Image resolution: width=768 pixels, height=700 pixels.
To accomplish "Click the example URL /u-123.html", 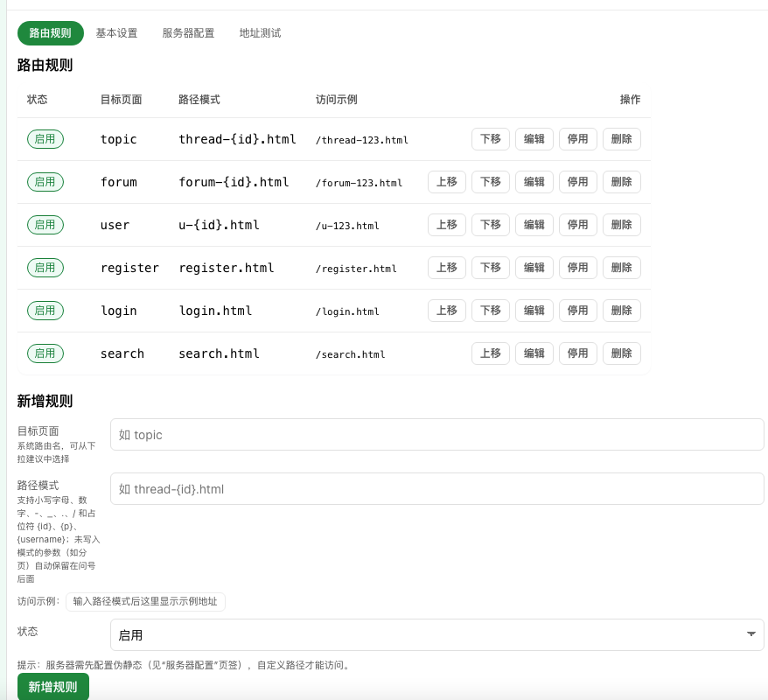I will 347,226.
